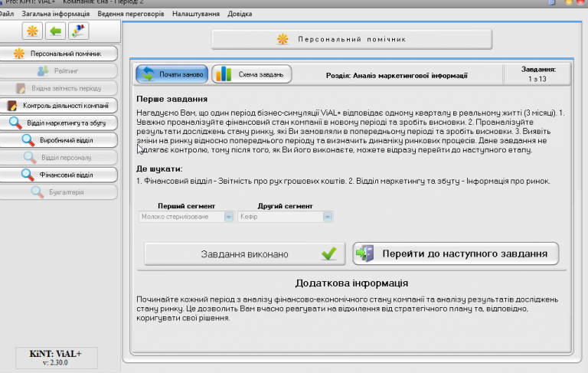Click the people icon next to Рейтинг
The width and height of the screenshot is (588, 373).
pos(43,71)
